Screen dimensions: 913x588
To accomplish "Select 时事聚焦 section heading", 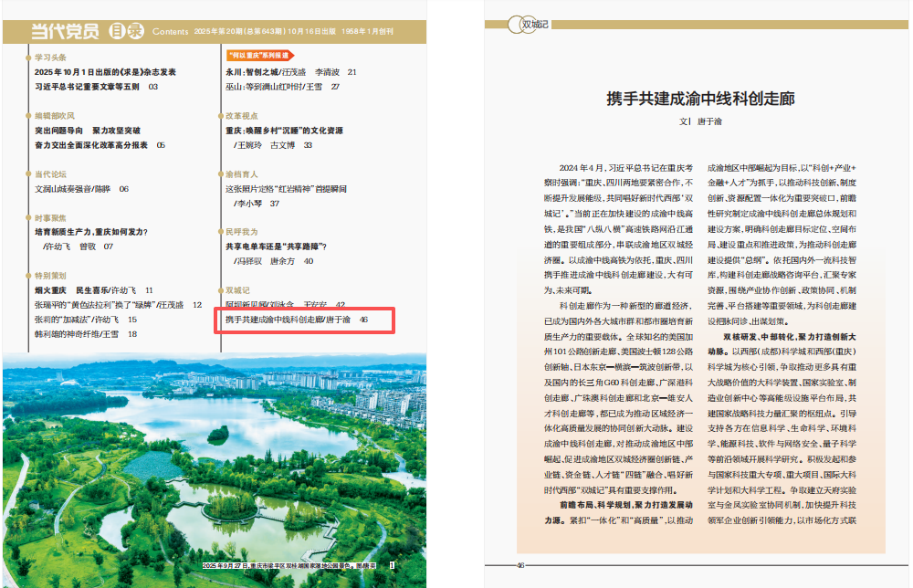I will click(x=50, y=218).
